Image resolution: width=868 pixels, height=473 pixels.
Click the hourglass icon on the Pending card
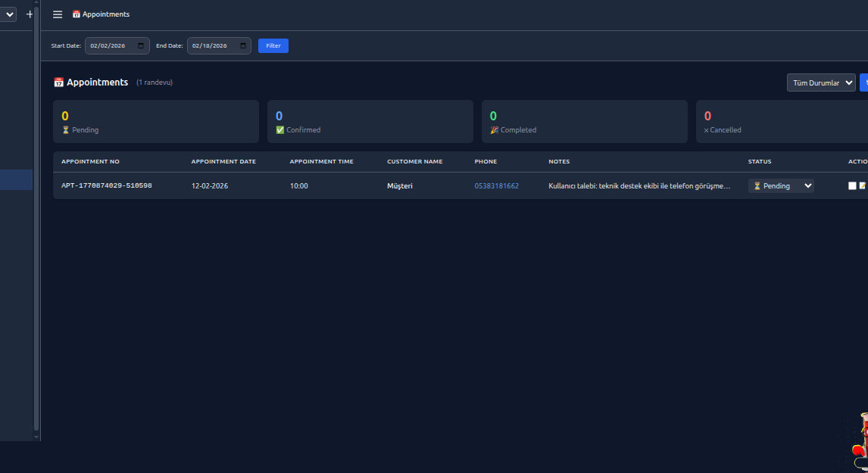point(67,129)
